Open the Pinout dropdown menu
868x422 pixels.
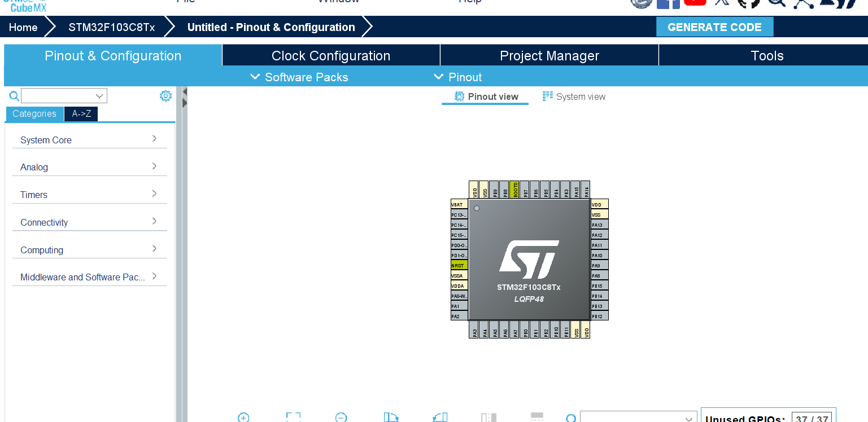click(458, 77)
